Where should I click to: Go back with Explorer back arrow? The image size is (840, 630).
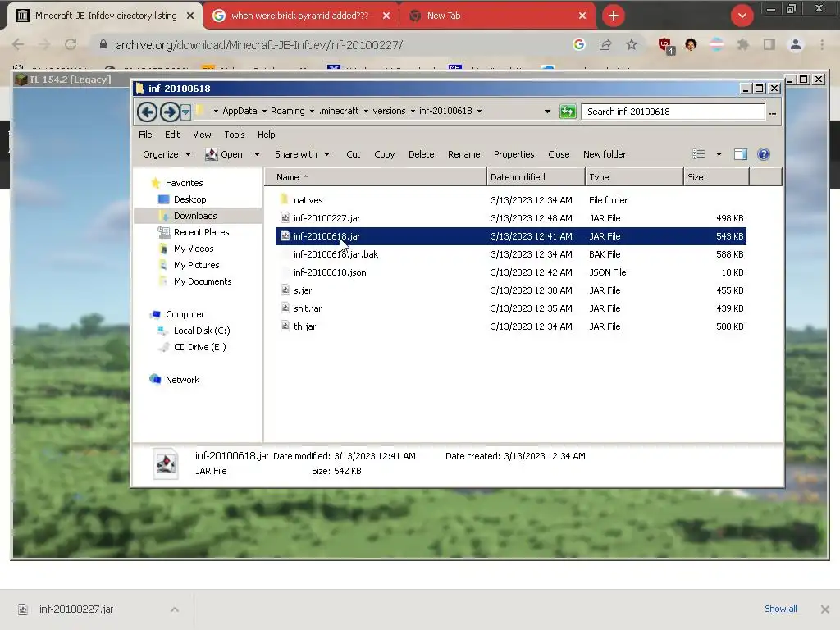(x=147, y=112)
